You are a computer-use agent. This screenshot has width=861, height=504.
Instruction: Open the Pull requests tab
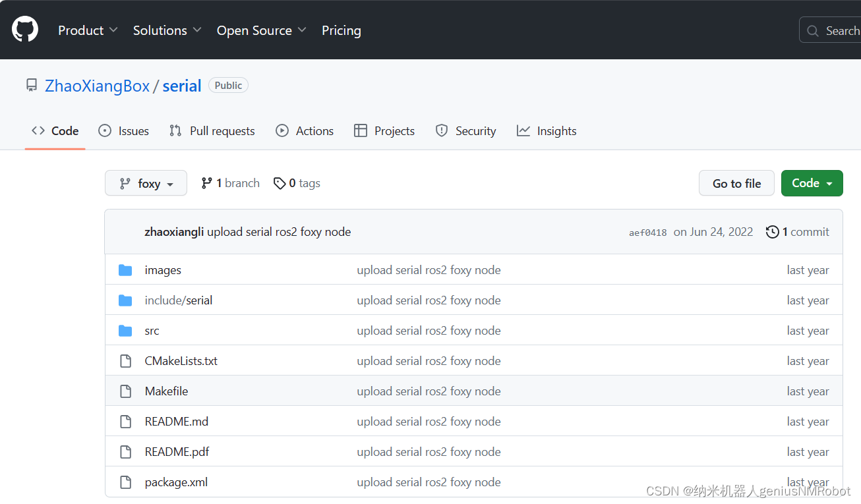click(212, 131)
